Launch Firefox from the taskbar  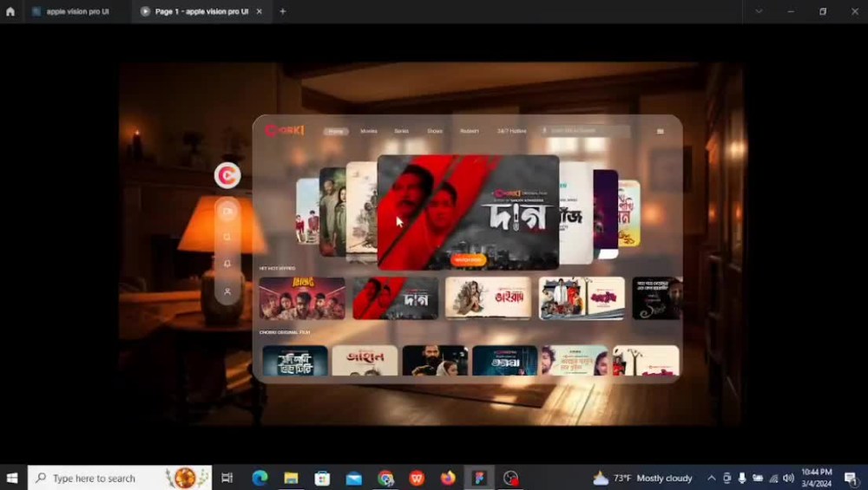[448, 478]
